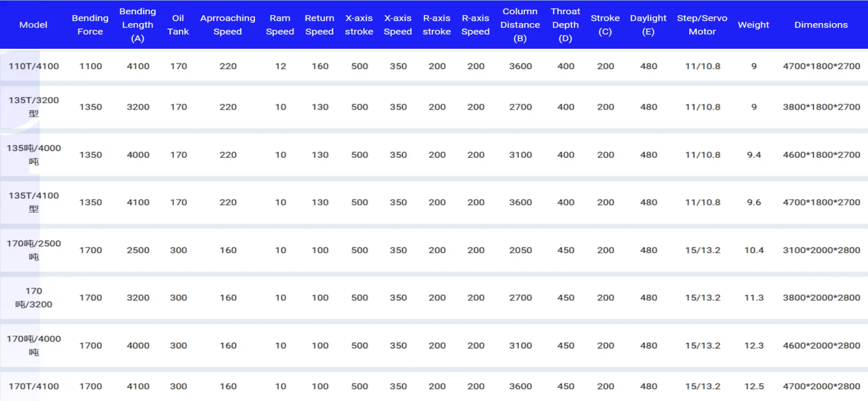Click dimensions 3100*2000*2800 in 170吨/2500 row
Image resolution: width=868 pixels, height=401 pixels.
(x=821, y=250)
